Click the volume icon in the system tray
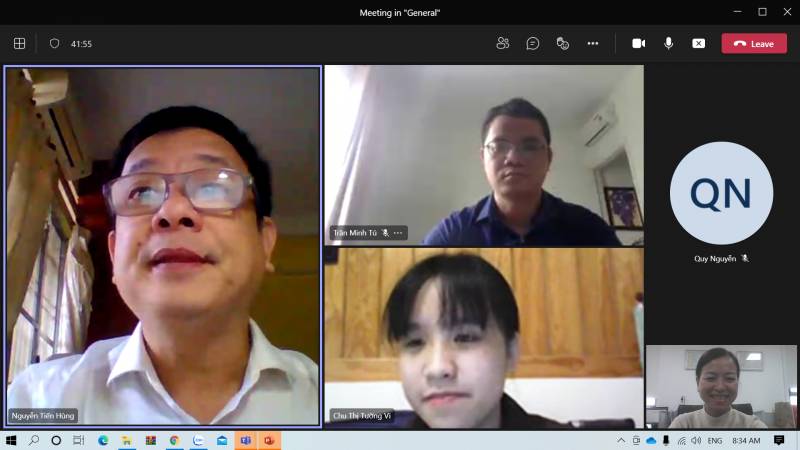Viewport: 800px width, 450px height. click(x=696, y=440)
